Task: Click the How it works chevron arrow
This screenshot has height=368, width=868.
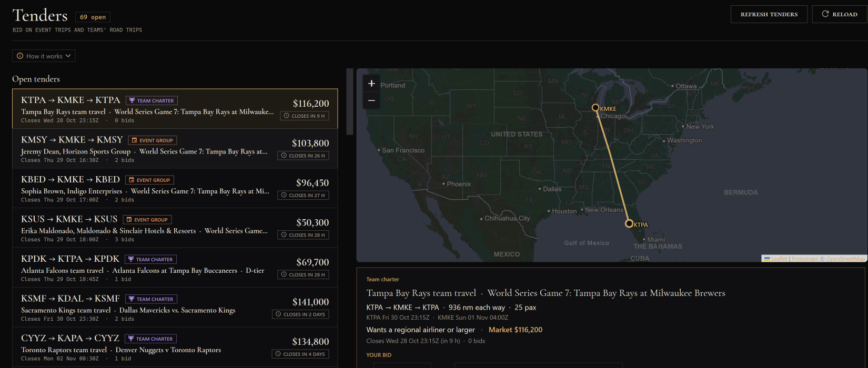Action: [x=68, y=56]
